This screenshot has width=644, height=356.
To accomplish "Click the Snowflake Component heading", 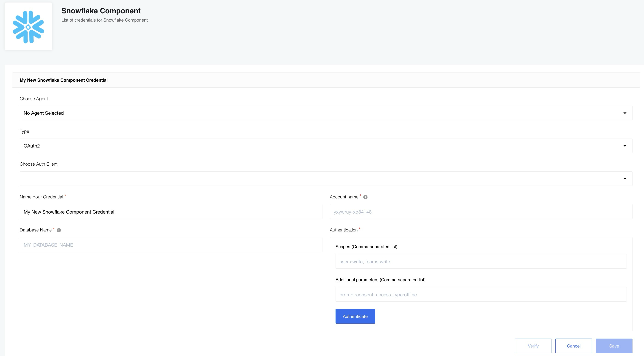I will coord(101,11).
